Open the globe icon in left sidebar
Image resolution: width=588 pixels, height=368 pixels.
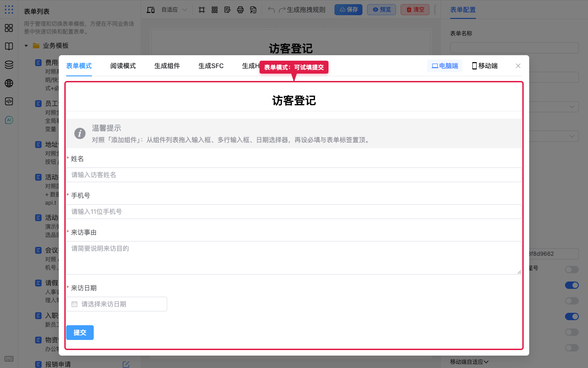[9, 83]
